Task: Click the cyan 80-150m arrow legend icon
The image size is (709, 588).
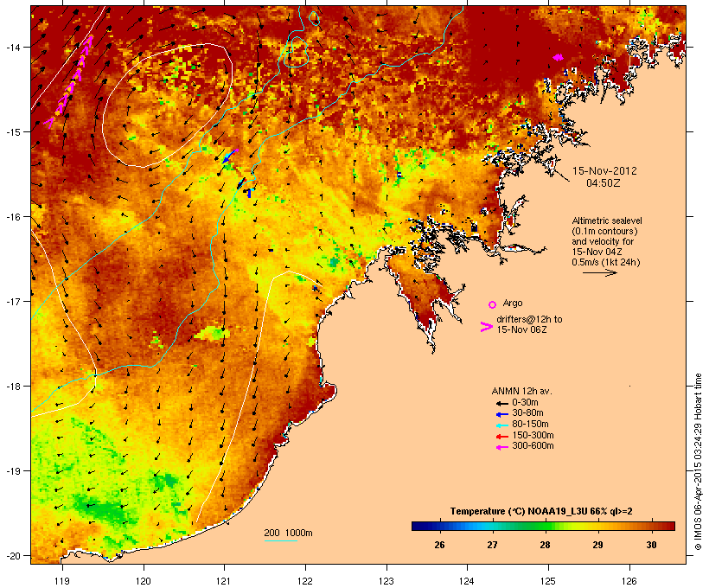Action: [x=501, y=425]
